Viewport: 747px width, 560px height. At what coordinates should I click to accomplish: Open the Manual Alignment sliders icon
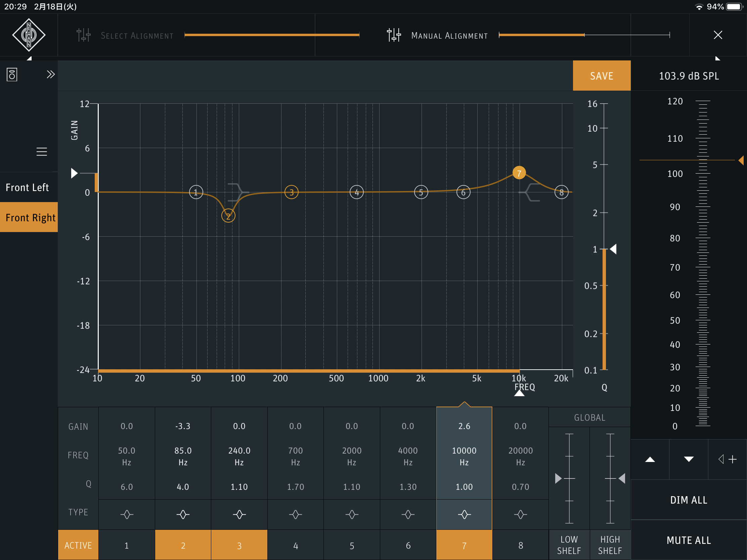(394, 35)
